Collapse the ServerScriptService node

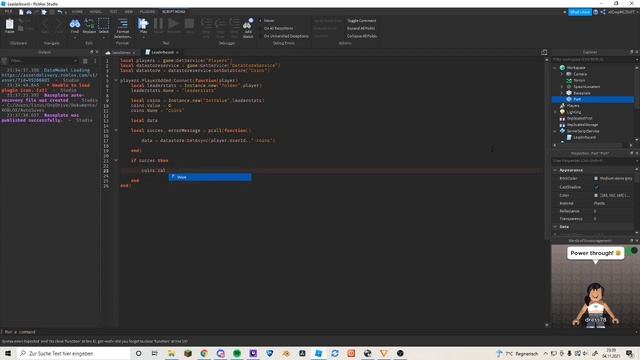(555, 131)
